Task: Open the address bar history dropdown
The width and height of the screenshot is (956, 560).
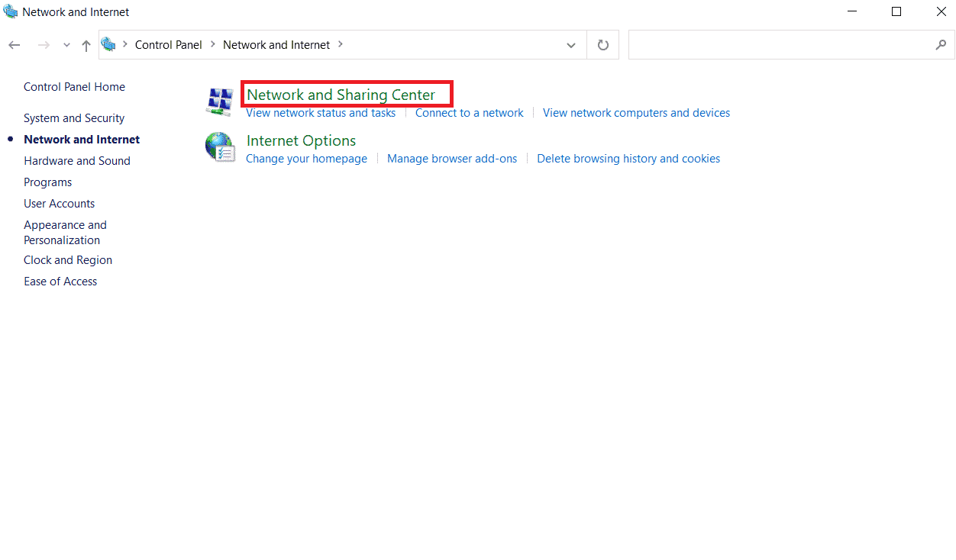Action: pos(570,44)
